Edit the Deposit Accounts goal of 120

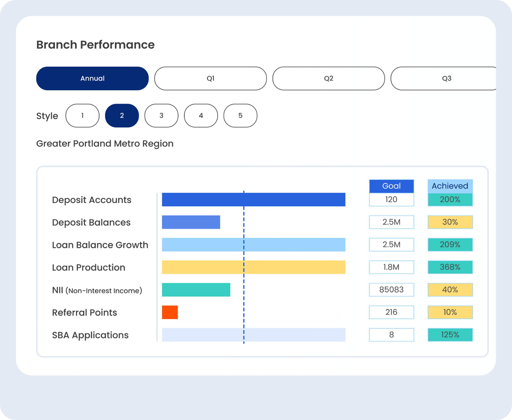click(391, 200)
